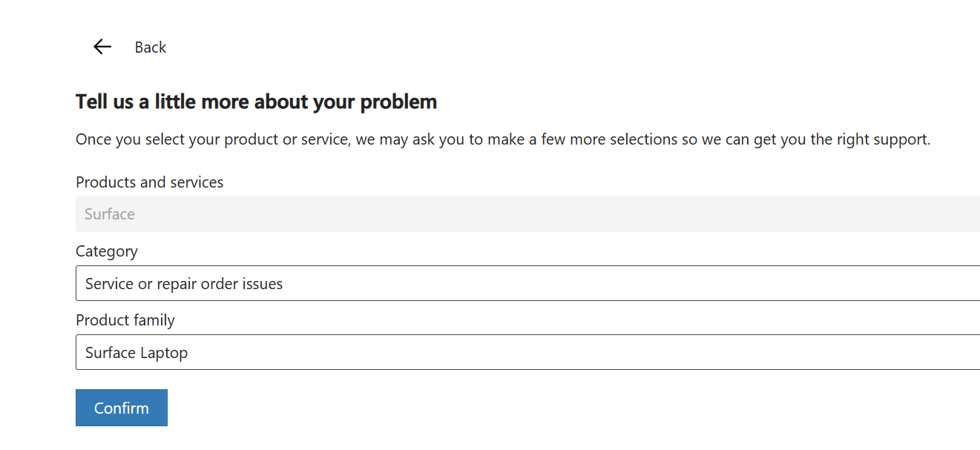The width and height of the screenshot is (980, 450).
Task: Click the disabled Products and services field
Action: click(x=527, y=214)
